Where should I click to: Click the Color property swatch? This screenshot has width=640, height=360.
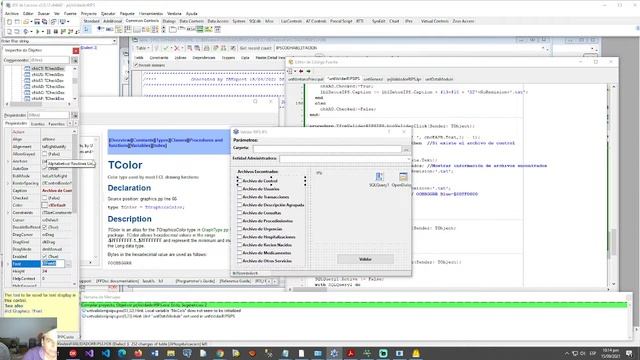(x=44, y=205)
